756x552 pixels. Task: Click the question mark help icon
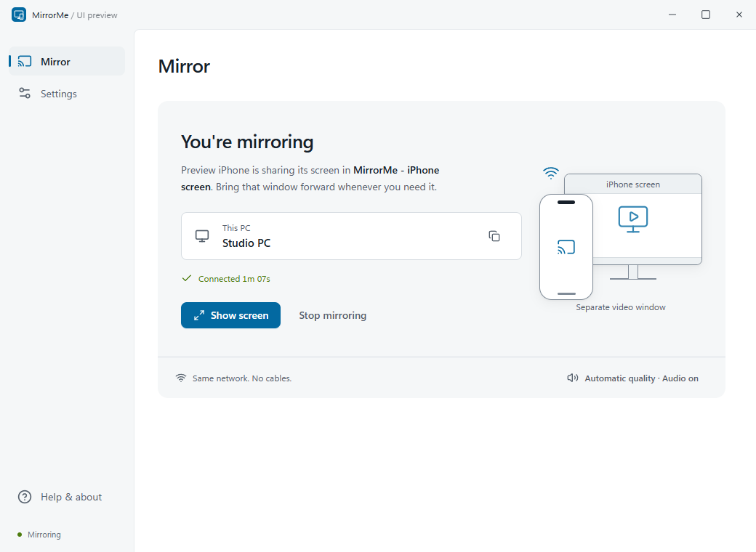click(x=25, y=497)
